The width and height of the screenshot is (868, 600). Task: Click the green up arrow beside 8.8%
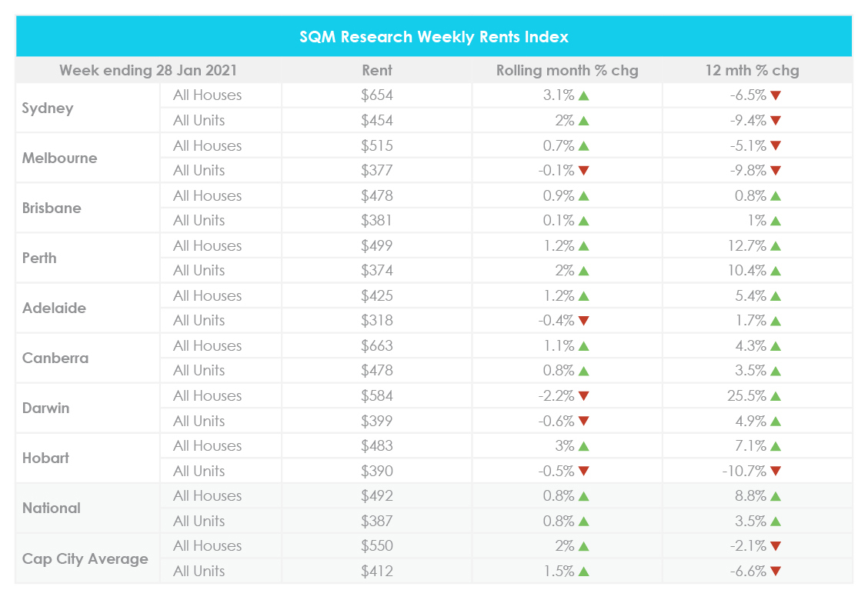776,496
